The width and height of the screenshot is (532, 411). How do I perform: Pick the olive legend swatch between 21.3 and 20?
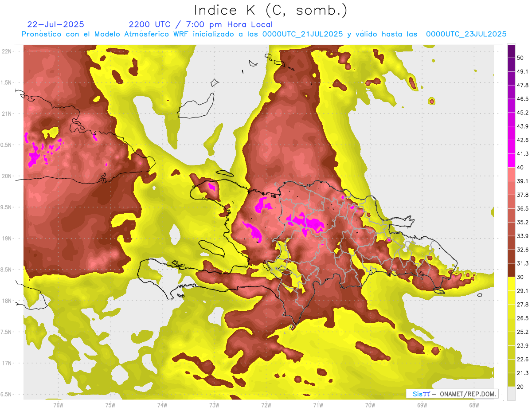[512, 380]
